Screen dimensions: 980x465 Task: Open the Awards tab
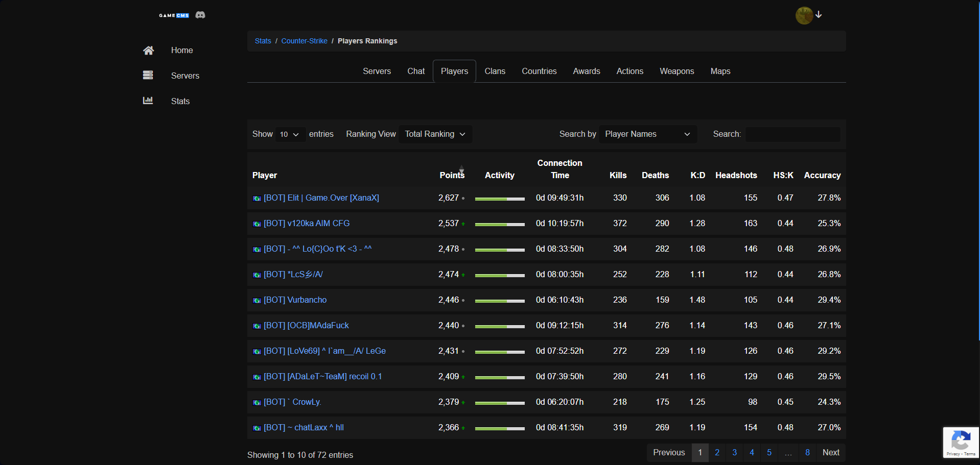point(587,71)
